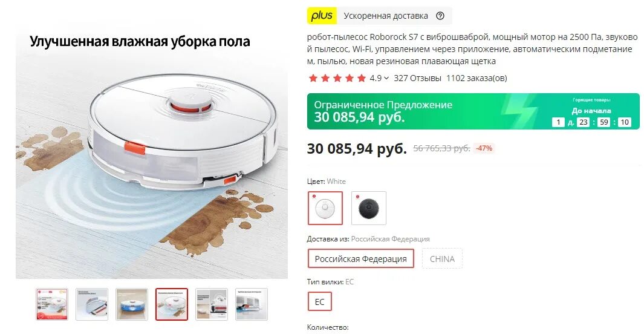This screenshot has width=644, height=334.
Task: Expand the 4.9 rating dropdown chevron
Action: pos(386,78)
